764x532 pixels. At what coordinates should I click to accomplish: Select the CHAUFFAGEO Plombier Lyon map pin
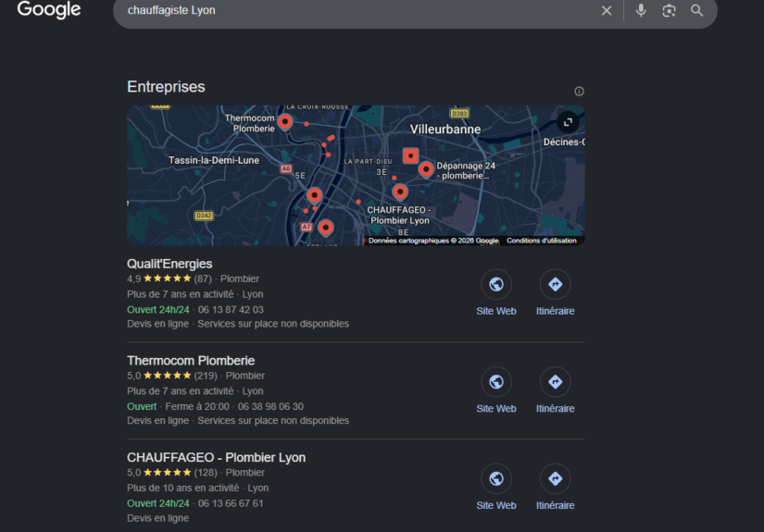click(x=400, y=192)
